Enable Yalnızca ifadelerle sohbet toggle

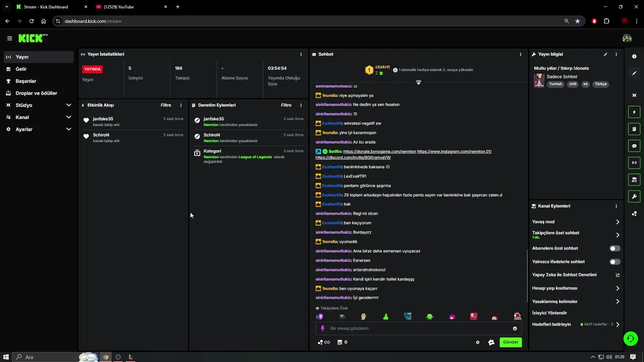point(615,262)
